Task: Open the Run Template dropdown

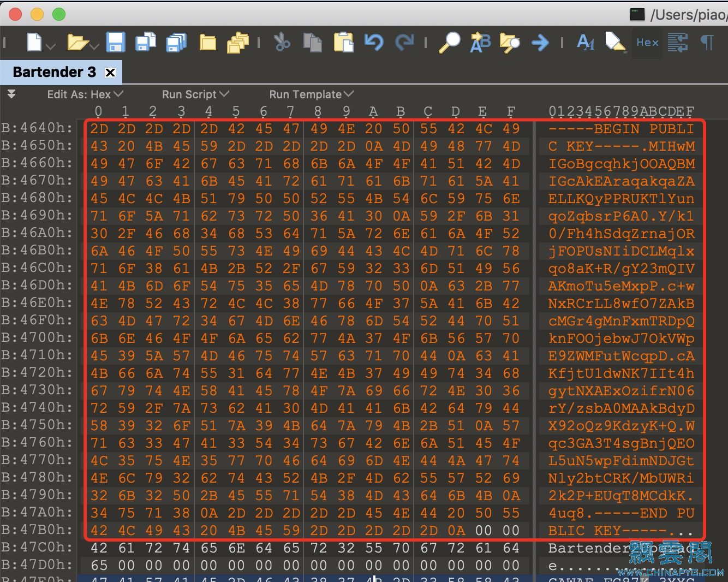Action: 311,94
